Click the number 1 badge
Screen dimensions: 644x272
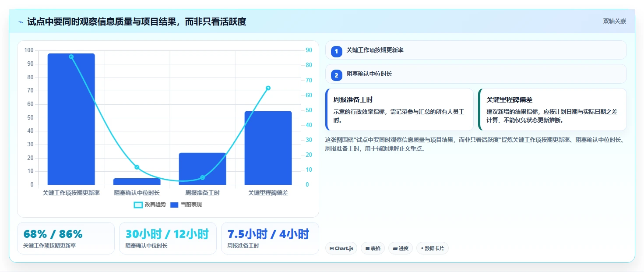click(336, 52)
